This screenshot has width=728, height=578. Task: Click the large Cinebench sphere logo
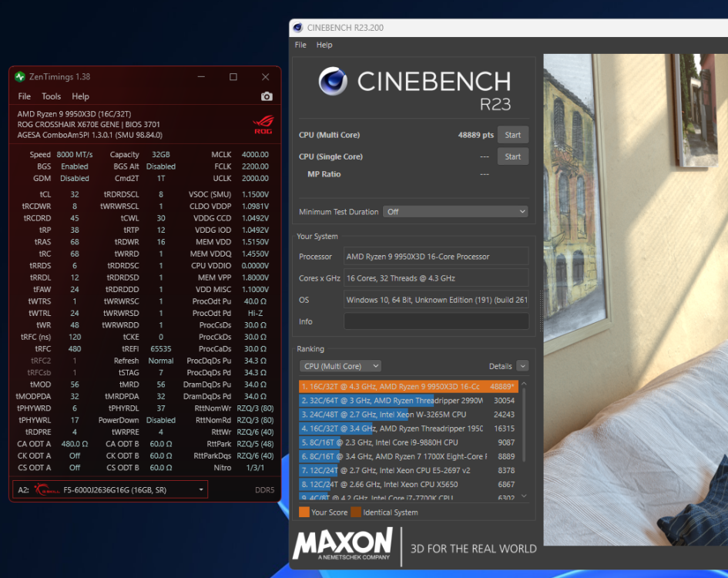pyautogui.click(x=333, y=82)
